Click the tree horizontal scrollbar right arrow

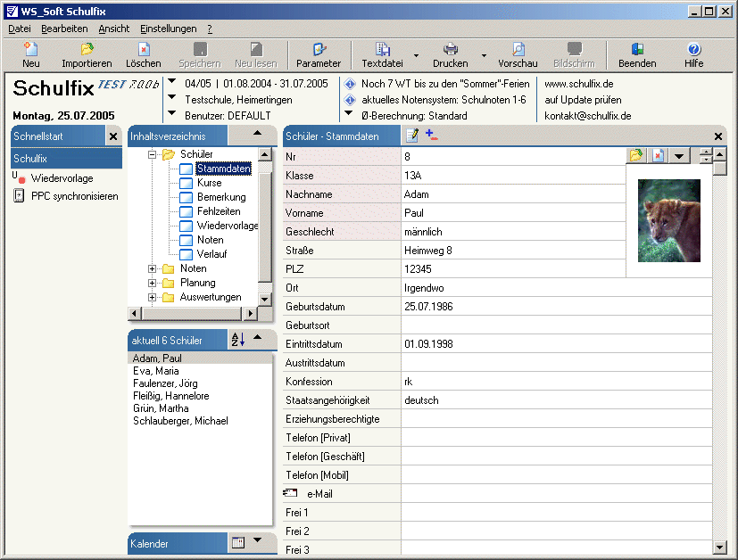pos(250,313)
